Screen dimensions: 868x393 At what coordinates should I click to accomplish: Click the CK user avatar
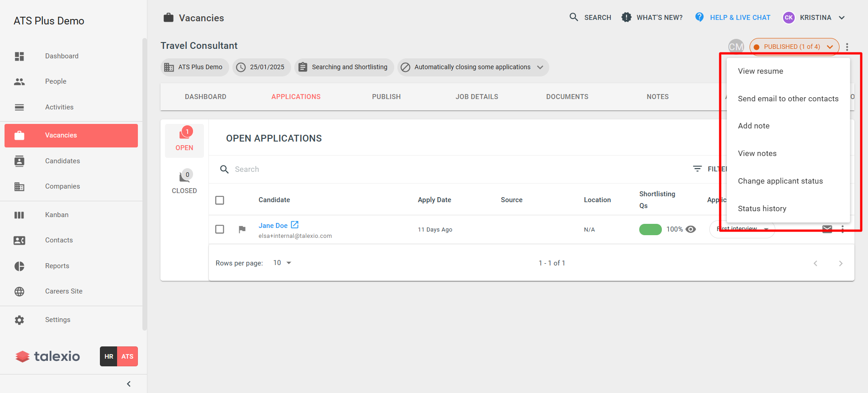[789, 18]
